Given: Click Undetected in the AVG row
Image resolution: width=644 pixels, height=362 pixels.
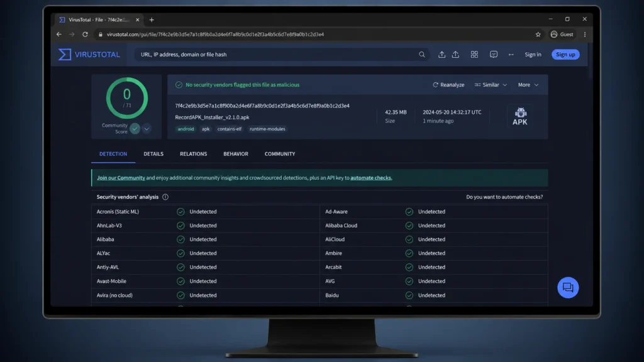Looking at the screenshot, I should (431, 281).
